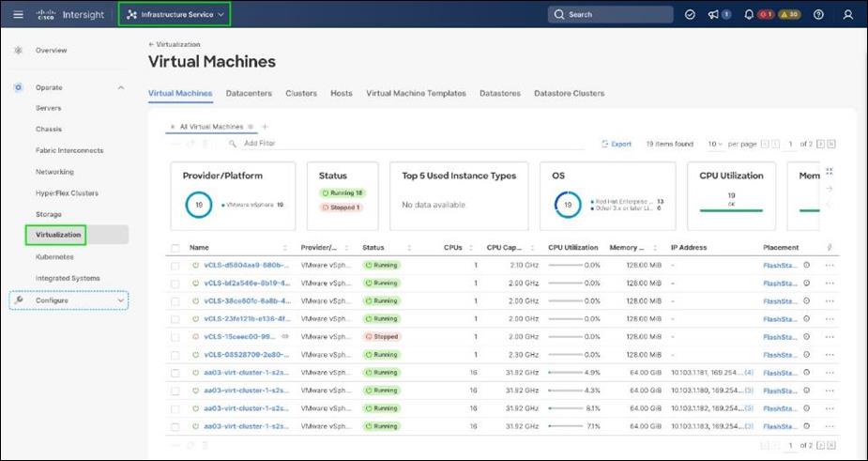Open HyperFlex Clusters in the sidebar

[x=67, y=193]
